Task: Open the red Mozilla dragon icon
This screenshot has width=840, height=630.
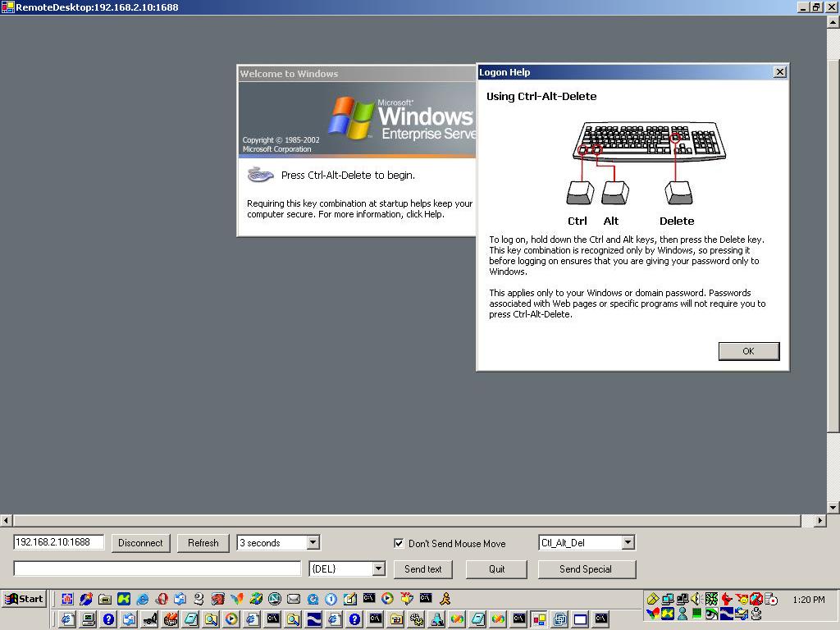Action: click(218, 598)
